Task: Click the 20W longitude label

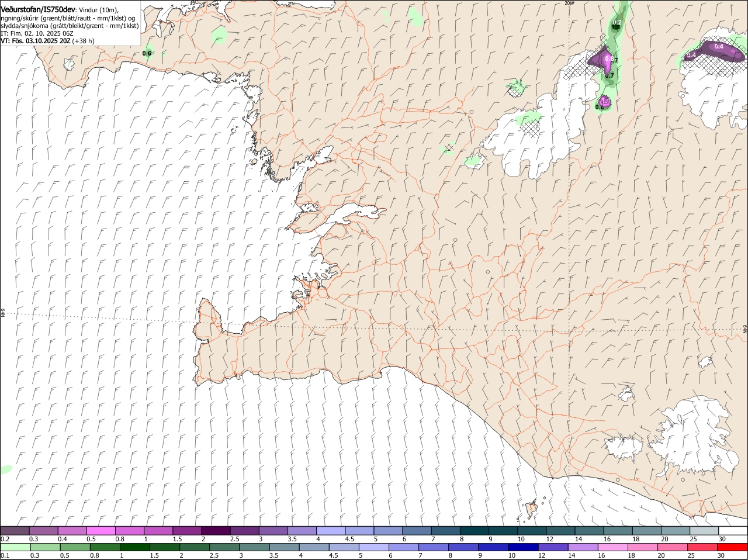Action: 569,3
